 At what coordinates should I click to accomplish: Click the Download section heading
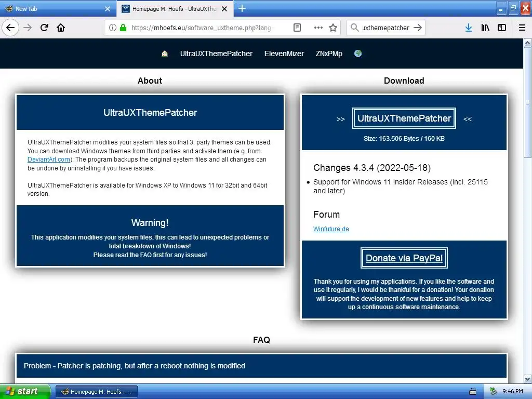[x=404, y=81]
